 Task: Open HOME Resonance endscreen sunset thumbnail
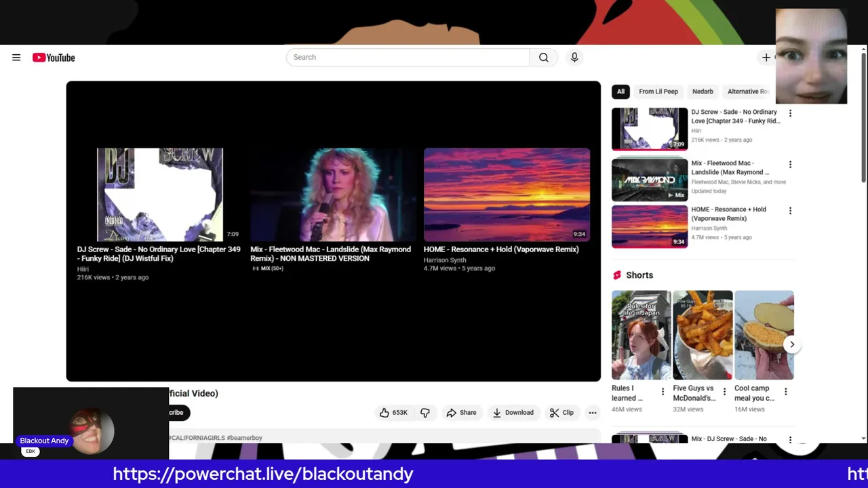click(x=507, y=195)
